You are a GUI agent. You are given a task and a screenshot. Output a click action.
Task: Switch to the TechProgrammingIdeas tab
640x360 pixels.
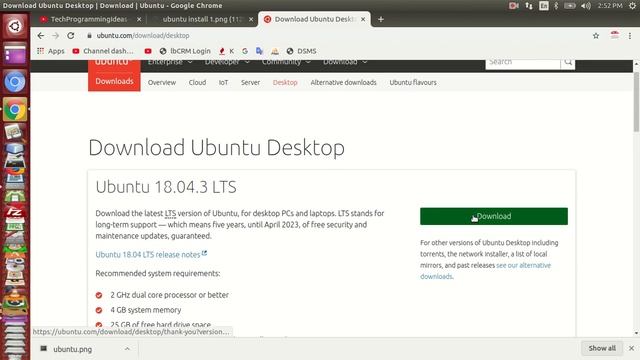click(89, 19)
